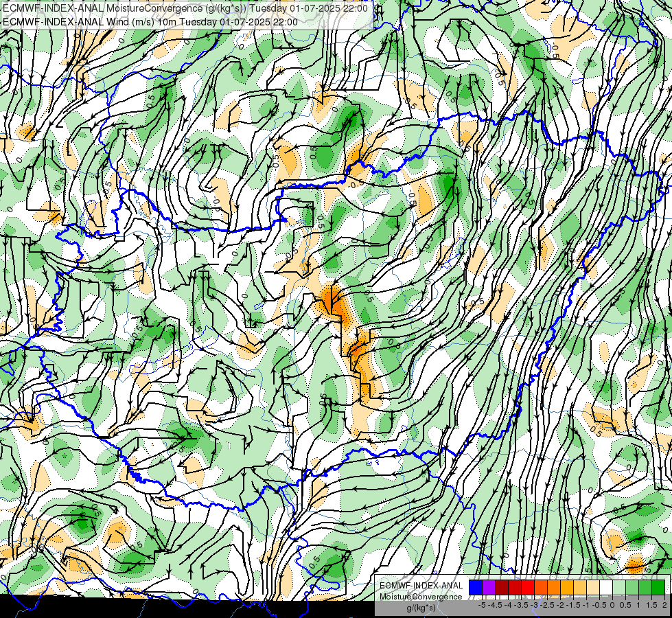Click the -4 tick label on the legend
This screenshot has width=672, height=618.
click(x=508, y=605)
